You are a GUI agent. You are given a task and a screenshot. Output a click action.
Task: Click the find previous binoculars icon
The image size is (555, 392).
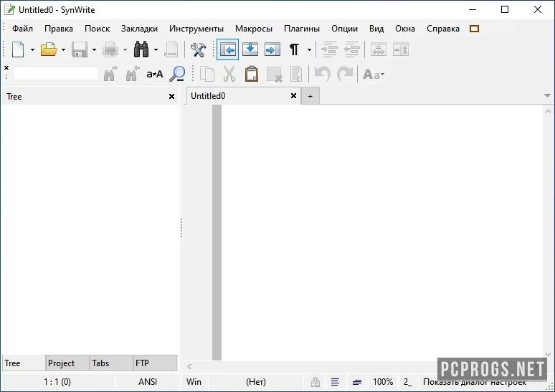click(133, 74)
